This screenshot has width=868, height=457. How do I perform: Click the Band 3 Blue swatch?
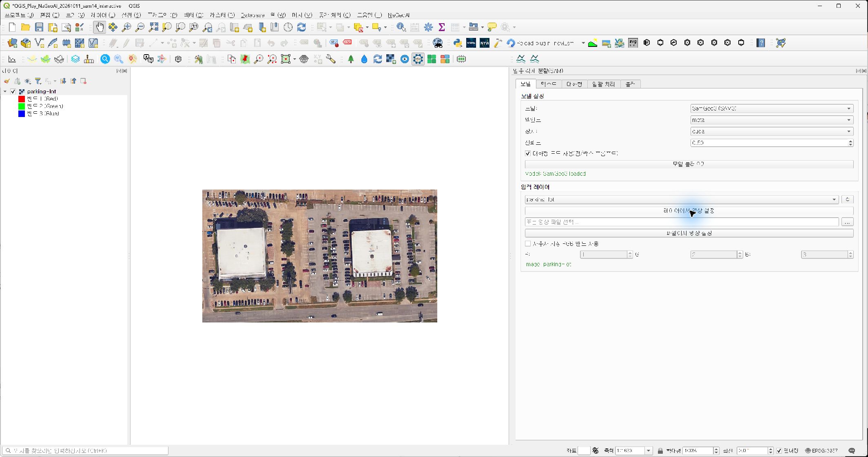pos(22,114)
